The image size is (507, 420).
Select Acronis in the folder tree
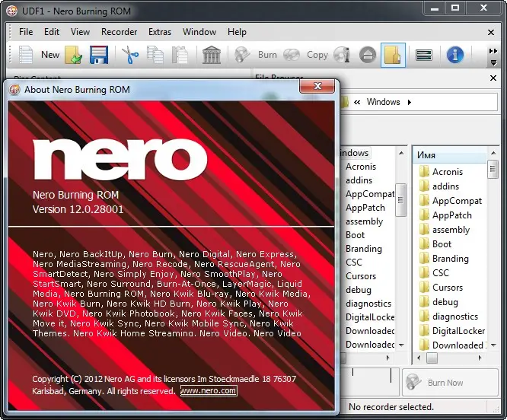coord(361,167)
